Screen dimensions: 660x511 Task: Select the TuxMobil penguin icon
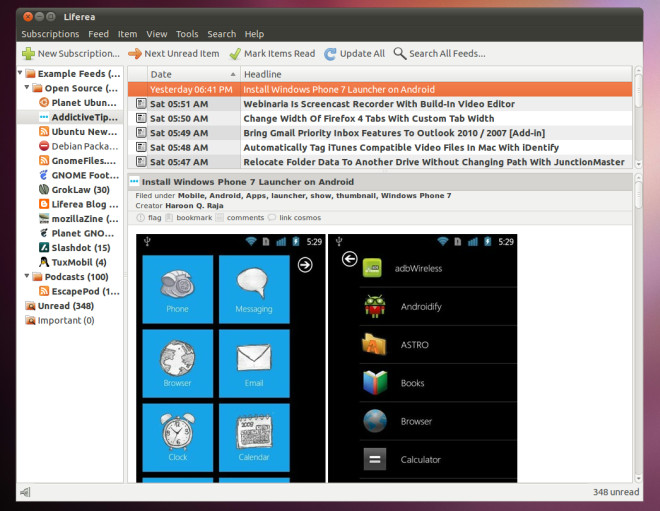click(x=44, y=262)
